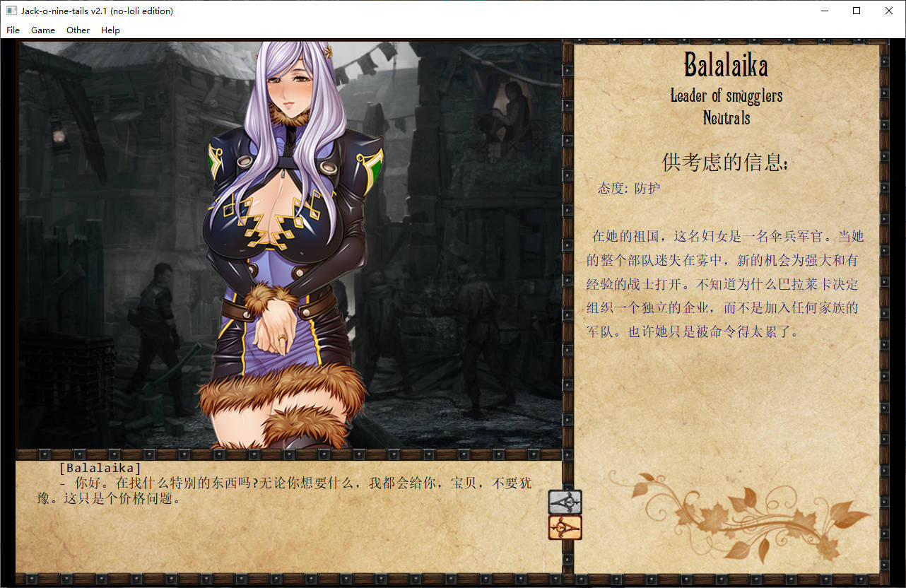Click the biography paragraph about Balalaika
The height and width of the screenshot is (588, 906).
coord(726,283)
